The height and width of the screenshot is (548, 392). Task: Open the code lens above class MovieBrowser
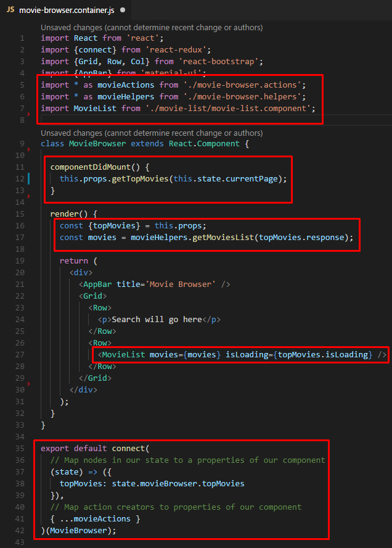152,133
